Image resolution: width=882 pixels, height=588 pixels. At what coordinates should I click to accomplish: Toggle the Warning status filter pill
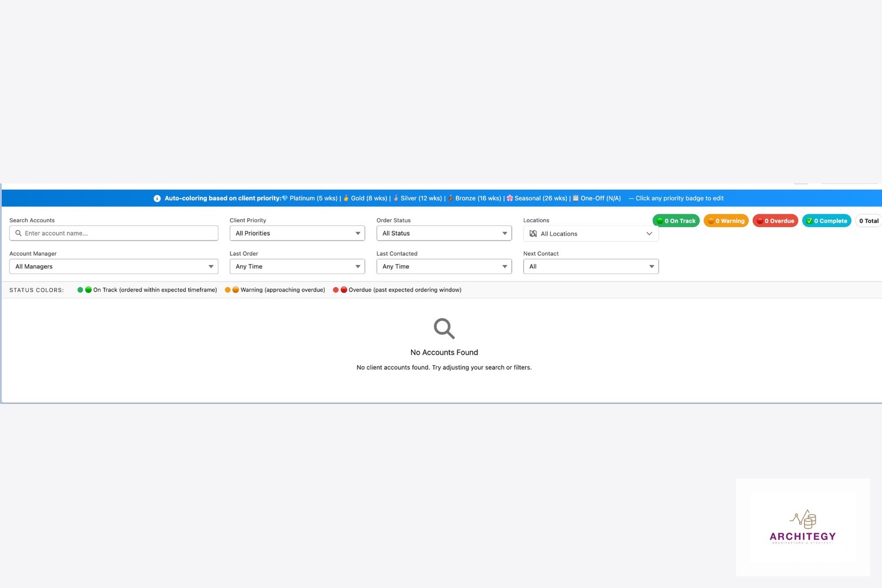tap(726, 221)
